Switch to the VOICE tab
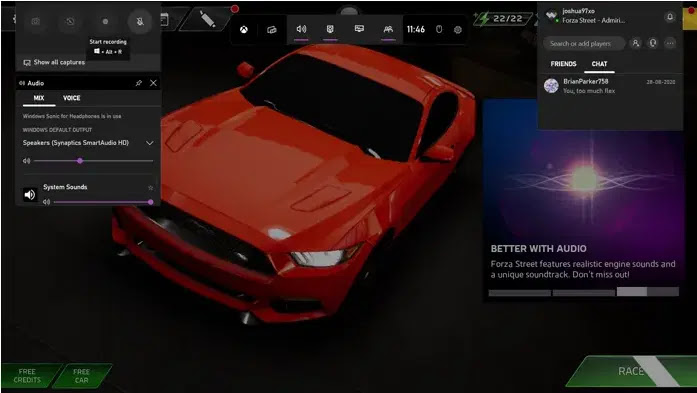The height and width of the screenshot is (393, 697). [72, 98]
